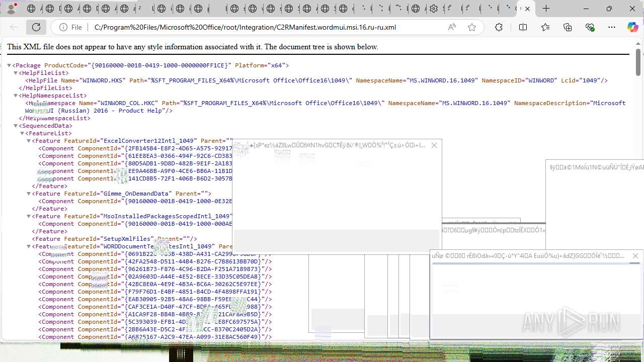Click the closing </HelpNamespaceList> tag
The height and width of the screenshot is (362, 644).
click(x=54, y=118)
